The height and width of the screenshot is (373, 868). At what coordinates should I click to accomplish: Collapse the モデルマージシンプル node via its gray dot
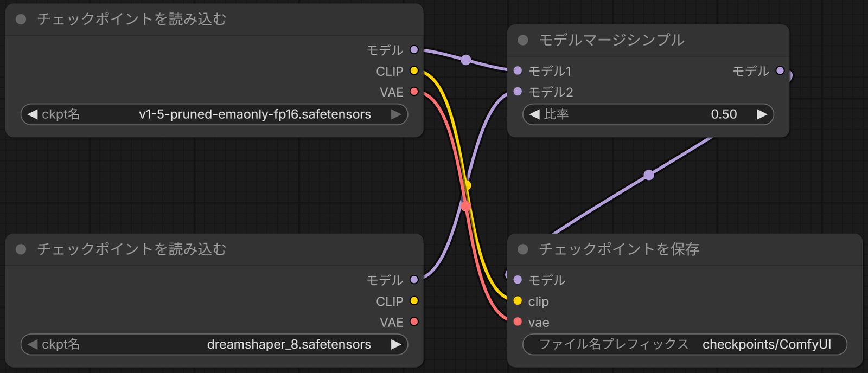coord(523,40)
